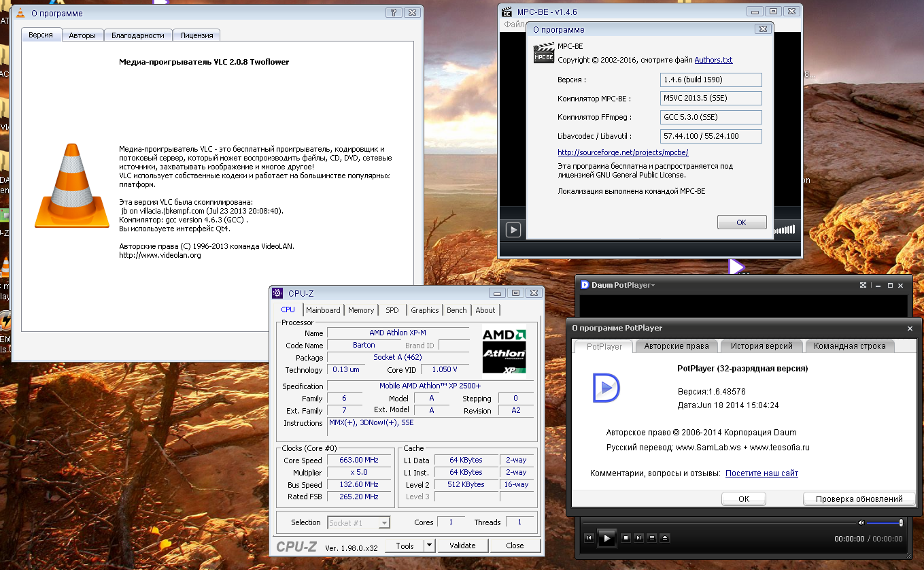Close the MPC-BE about dialog with X
This screenshot has width=924, height=570.
762,29
